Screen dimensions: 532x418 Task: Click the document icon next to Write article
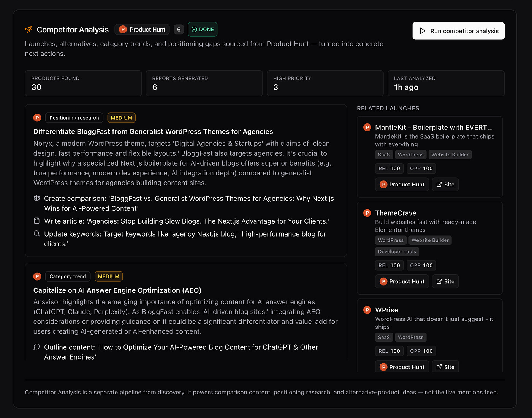coord(36,221)
